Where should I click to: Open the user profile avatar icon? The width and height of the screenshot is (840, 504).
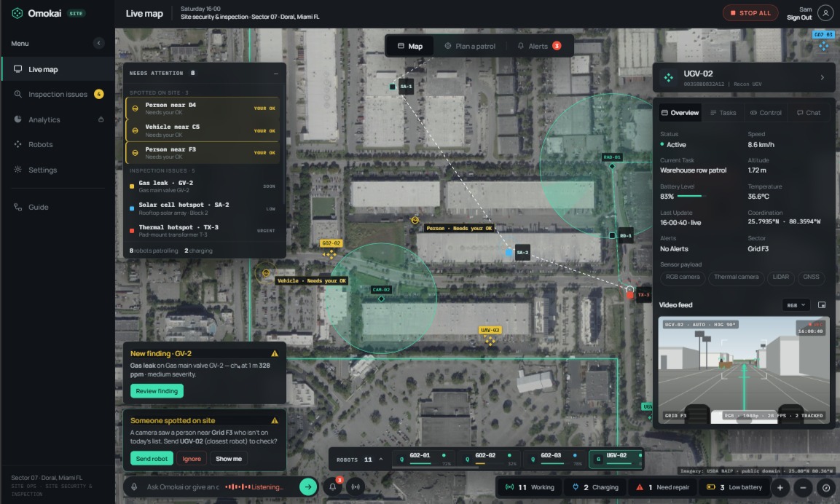coord(825,13)
